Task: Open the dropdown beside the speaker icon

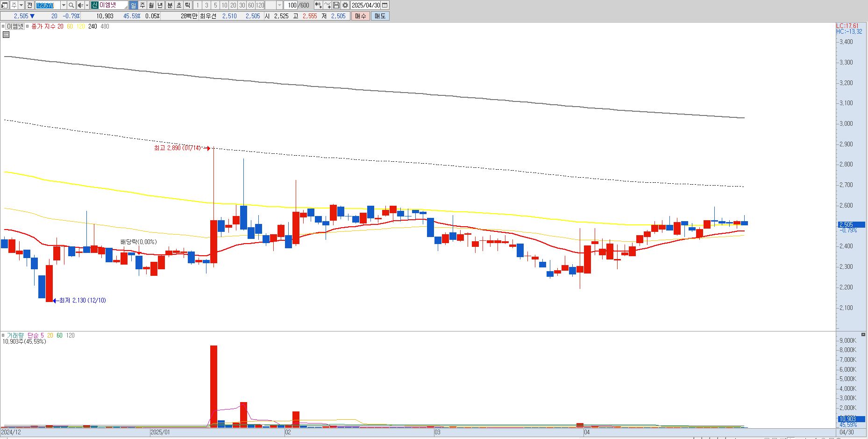Action: 87,5
